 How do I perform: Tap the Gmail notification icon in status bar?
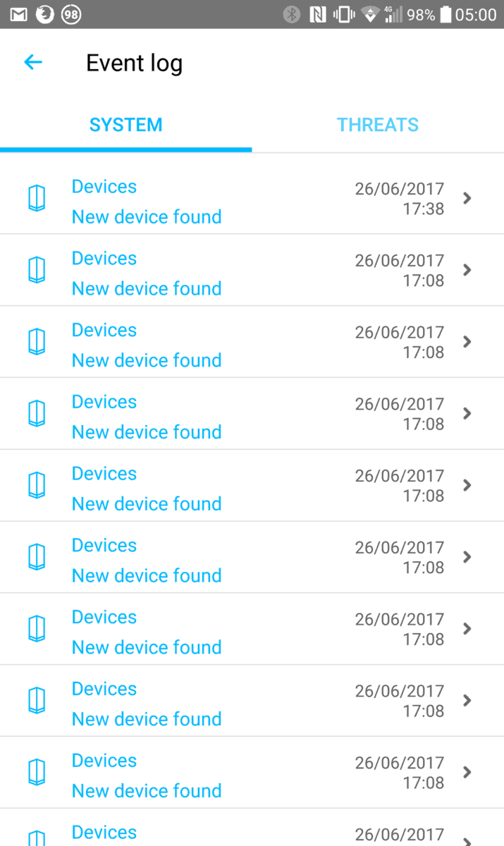[x=19, y=14]
